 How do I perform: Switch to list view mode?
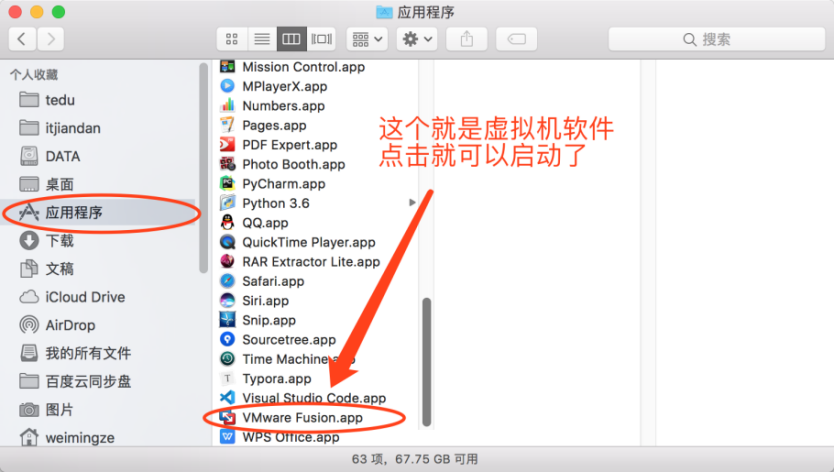click(262, 39)
